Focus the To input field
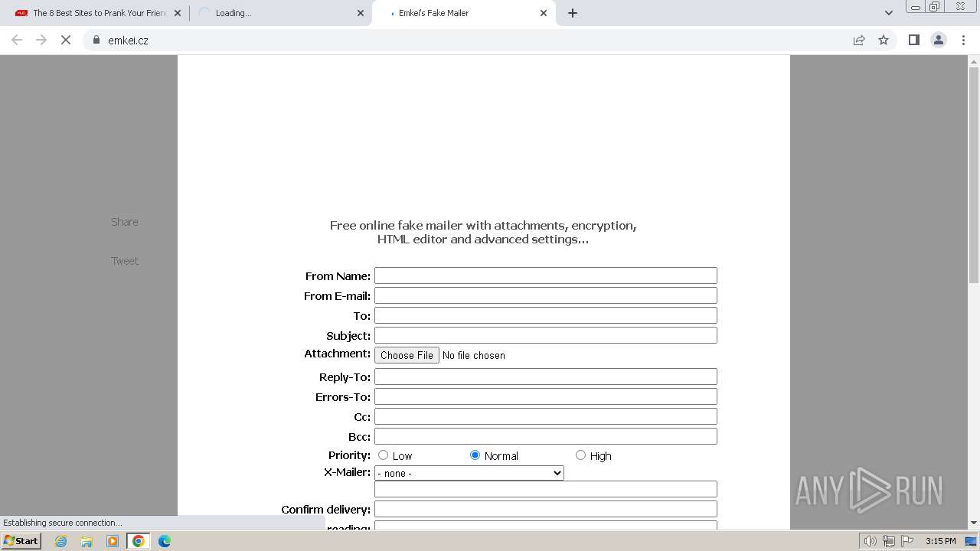Image resolution: width=980 pixels, height=551 pixels. pos(546,315)
